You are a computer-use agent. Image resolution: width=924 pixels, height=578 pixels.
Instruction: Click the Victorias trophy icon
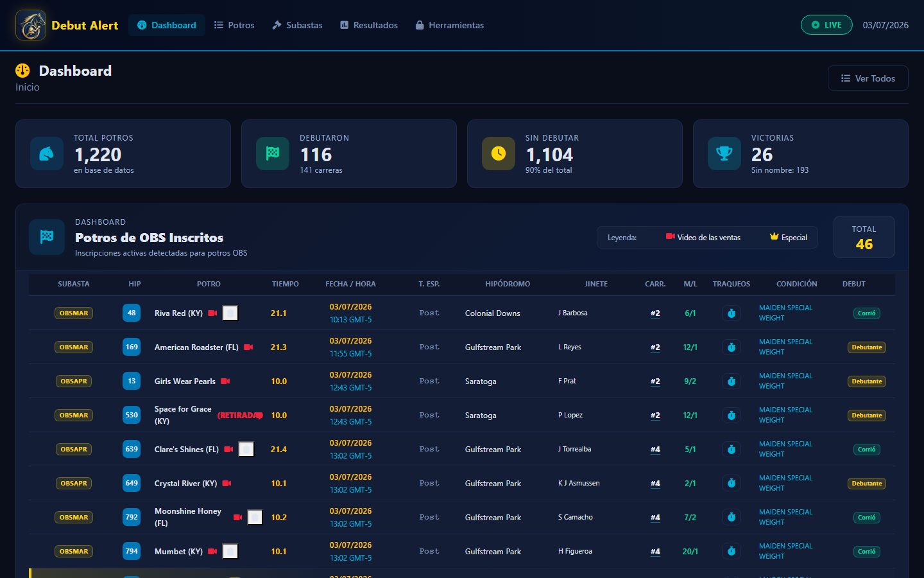724,153
